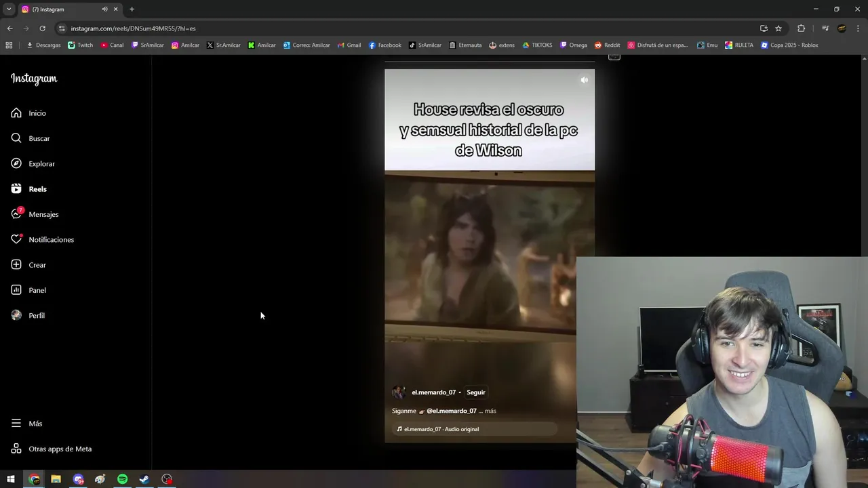Image resolution: width=868 pixels, height=488 pixels.
Task: Click Crear in the sidebar
Action: [x=28, y=265]
